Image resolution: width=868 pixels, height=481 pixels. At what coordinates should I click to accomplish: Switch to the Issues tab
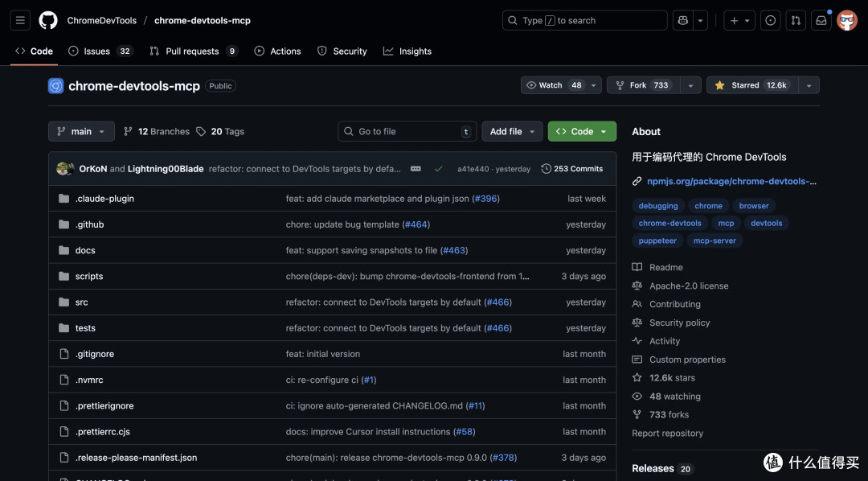point(100,51)
